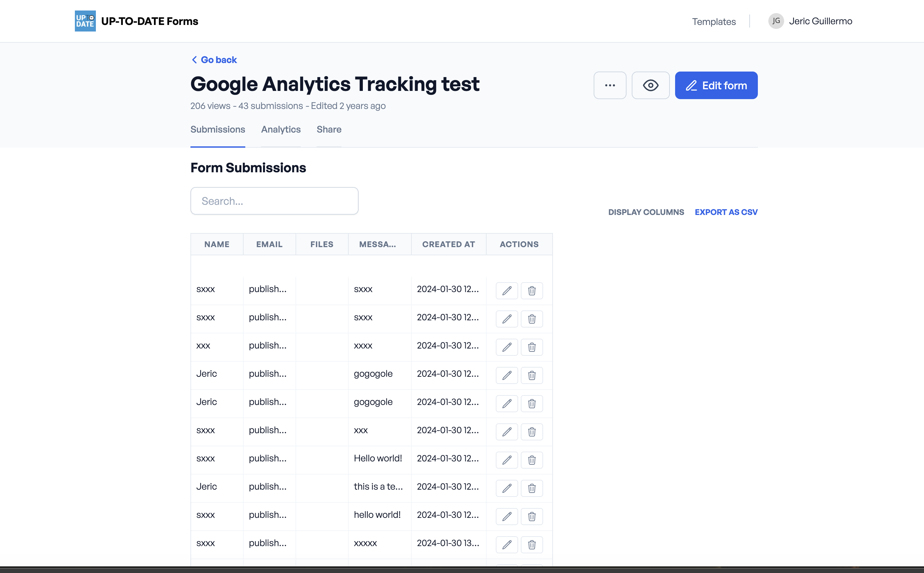This screenshot has width=924, height=573.
Task: Click the Edit form button
Action: (x=716, y=85)
